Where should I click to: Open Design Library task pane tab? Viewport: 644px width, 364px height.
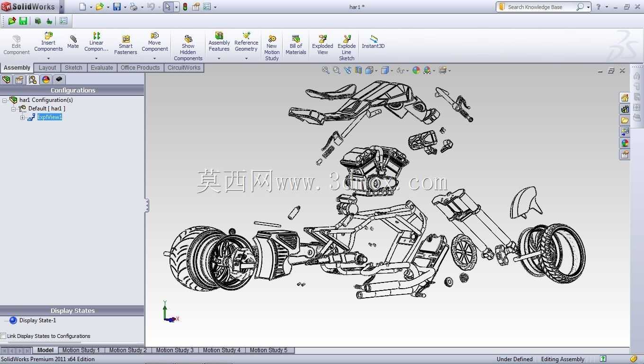coord(625,109)
